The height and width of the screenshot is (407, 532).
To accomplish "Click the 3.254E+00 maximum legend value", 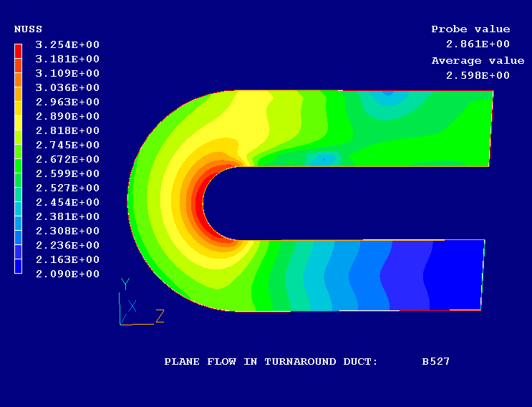I will pos(67,44).
